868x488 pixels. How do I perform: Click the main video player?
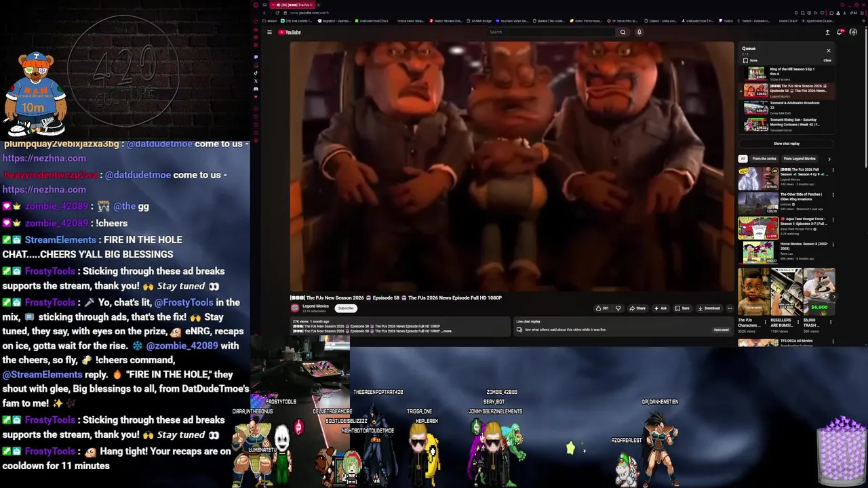coord(511,166)
